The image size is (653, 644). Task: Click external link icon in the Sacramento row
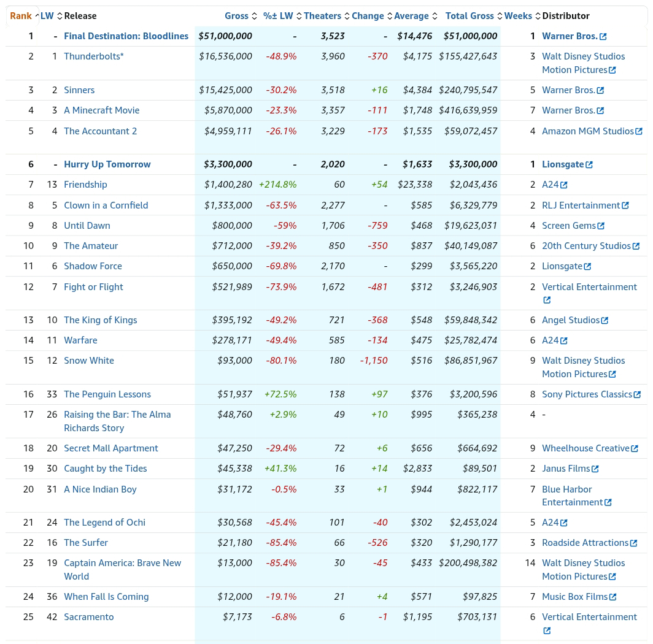(x=547, y=631)
